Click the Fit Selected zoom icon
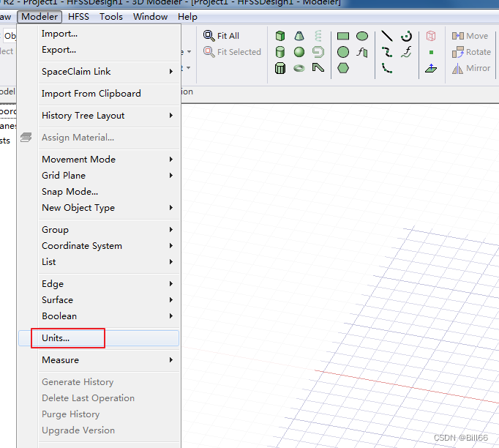Viewport: 499px width, 448px height. tap(209, 51)
